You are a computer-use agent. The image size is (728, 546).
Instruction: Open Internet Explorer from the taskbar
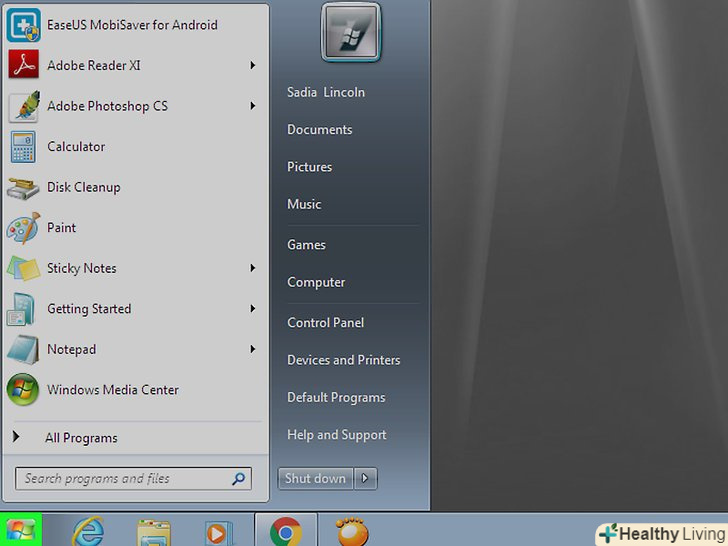coord(87,531)
